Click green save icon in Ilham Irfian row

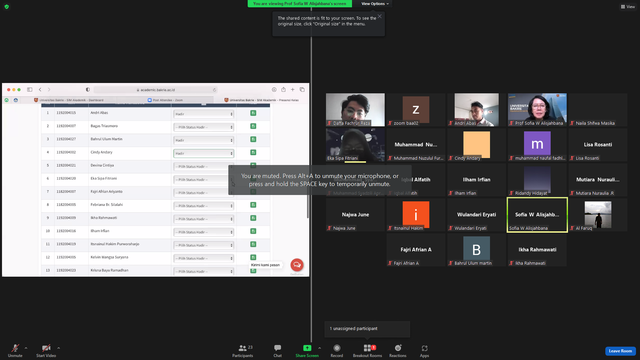point(253,231)
